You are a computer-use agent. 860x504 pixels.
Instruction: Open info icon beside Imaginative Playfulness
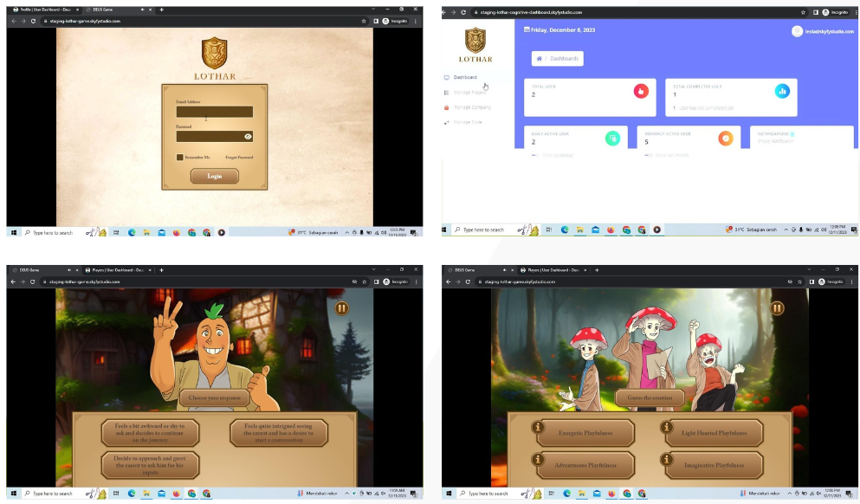[x=666, y=459]
